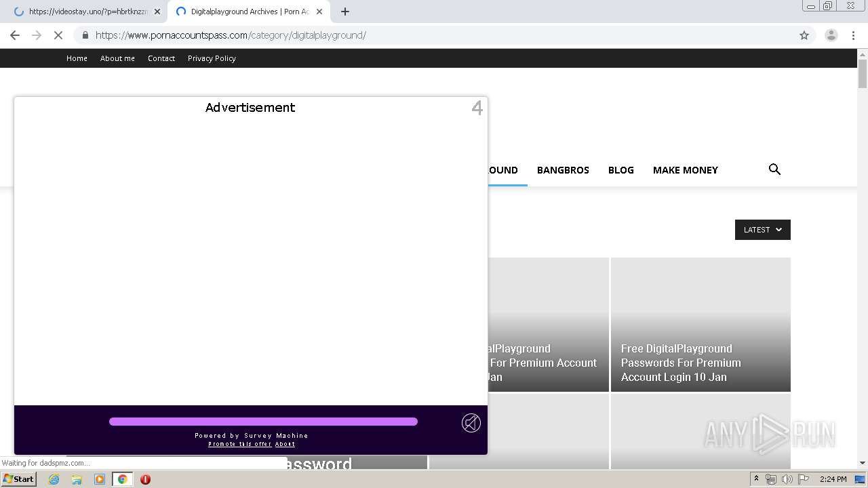This screenshot has width=868, height=488.
Task: Open Windows Media Player from taskbar
Action: [x=100, y=479]
